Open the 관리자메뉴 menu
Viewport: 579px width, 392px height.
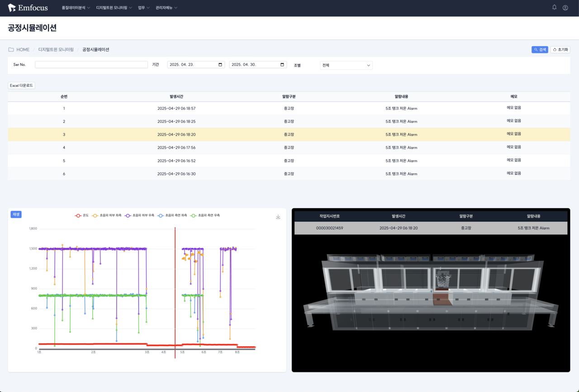coord(166,8)
